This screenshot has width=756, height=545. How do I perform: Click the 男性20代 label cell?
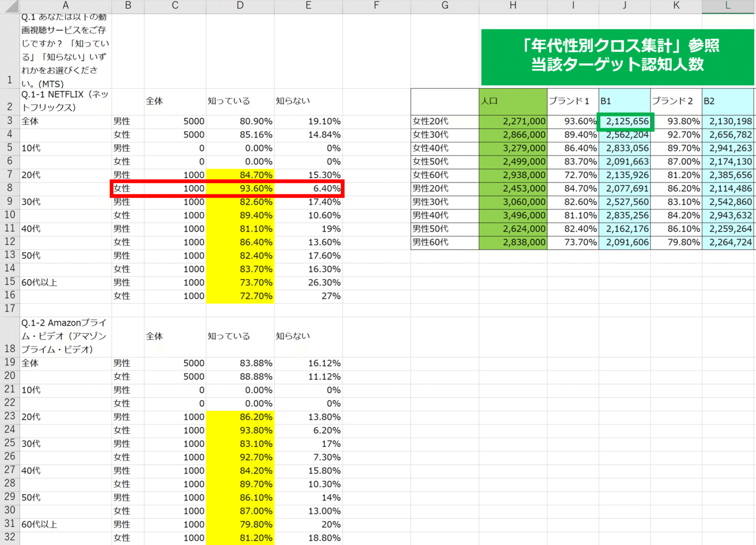pos(445,189)
